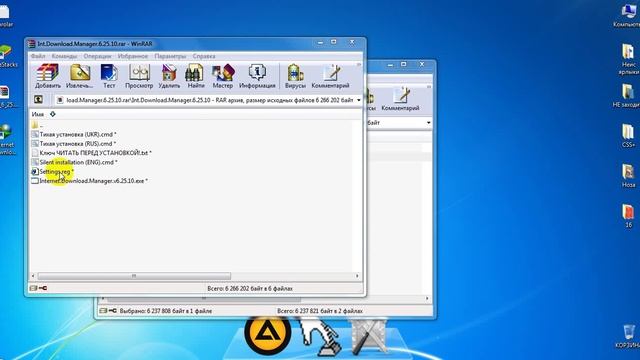Select Тихая установка (UKR).cmd file
The image size is (640, 360).
(x=74, y=134)
